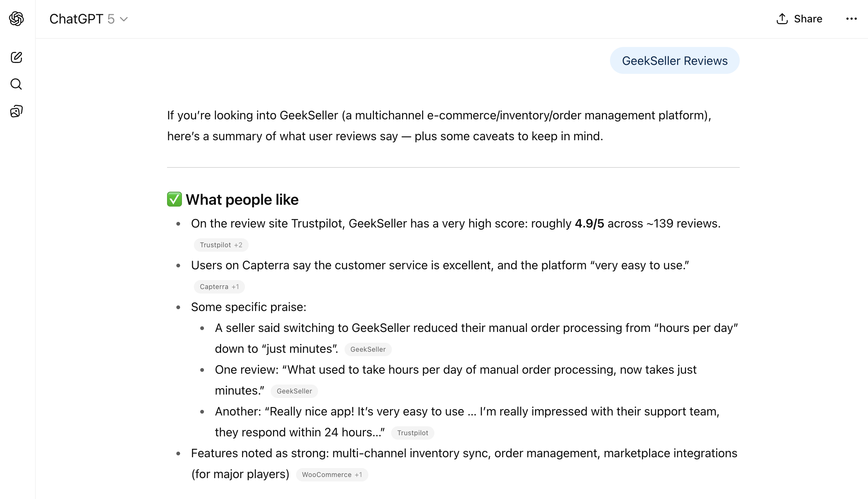Click the share upload arrow icon
868x499 pixels.
(782, 19)
